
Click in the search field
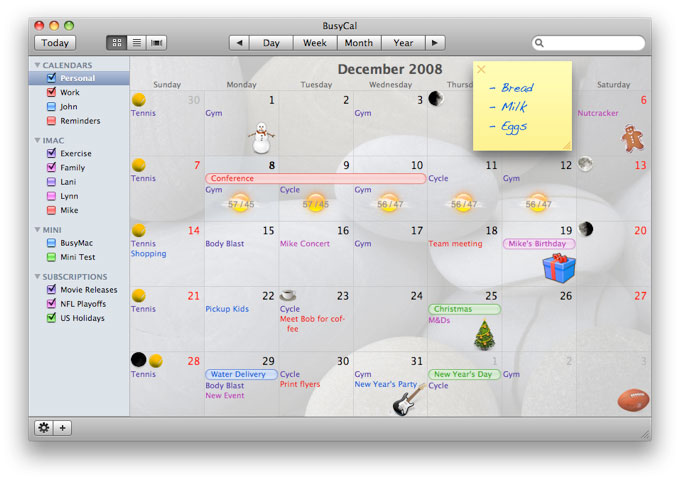pyautogui.click(x=588, y=42)
